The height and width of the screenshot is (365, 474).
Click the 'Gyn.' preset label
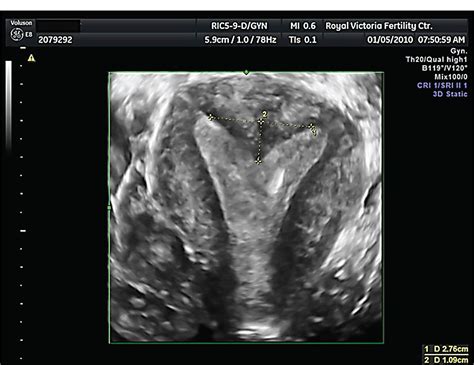pos(459,51)
